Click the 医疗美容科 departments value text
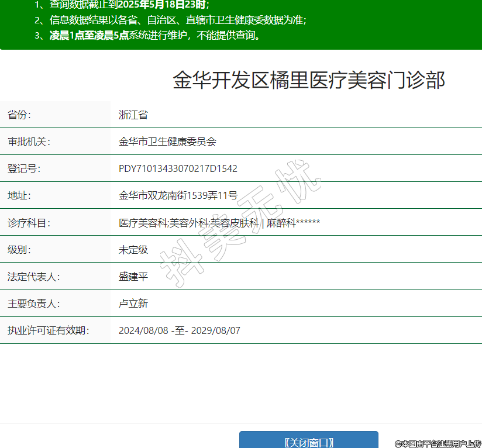Image resolution: width=482 pixels, height=448 pixels. (219, 223)
